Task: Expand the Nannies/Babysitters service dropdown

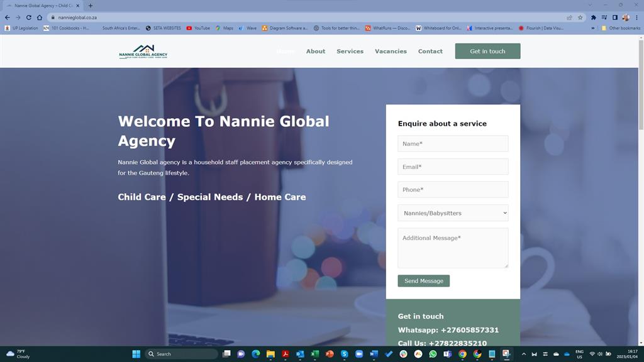Action: (x=453, y=213)
